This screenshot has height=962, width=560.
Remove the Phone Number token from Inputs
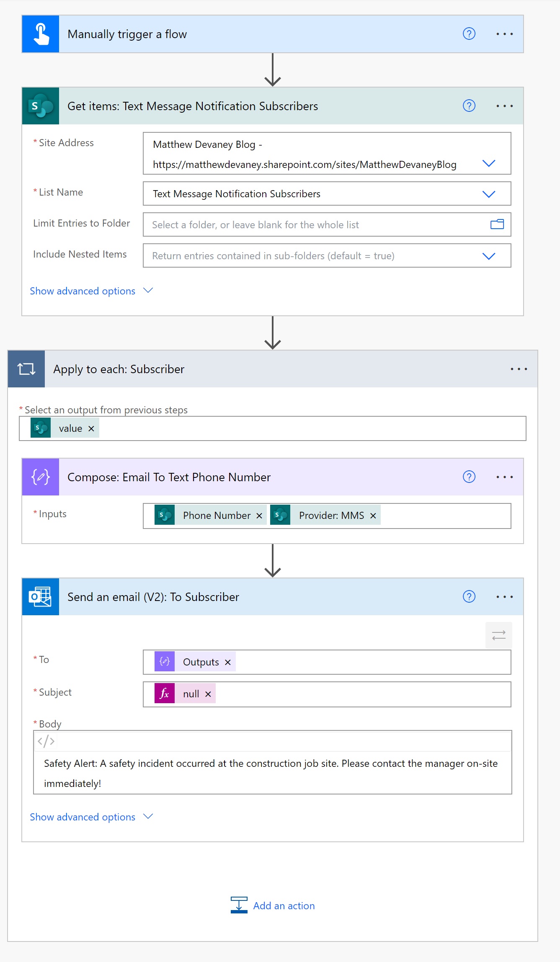pyautogui.click(x=259, y=516)
